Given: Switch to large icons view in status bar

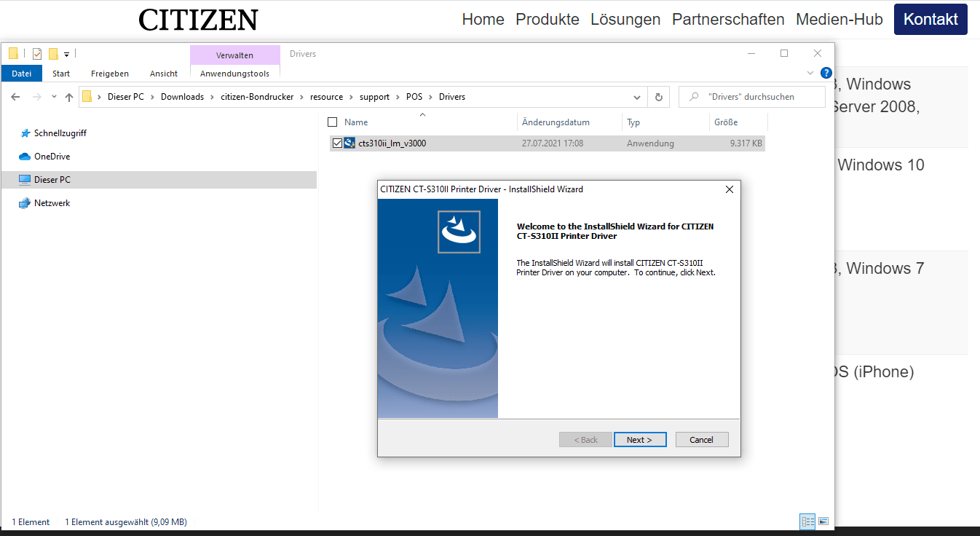Looking at the screenshot, I should pyautogui.click(x=823, y=521).
